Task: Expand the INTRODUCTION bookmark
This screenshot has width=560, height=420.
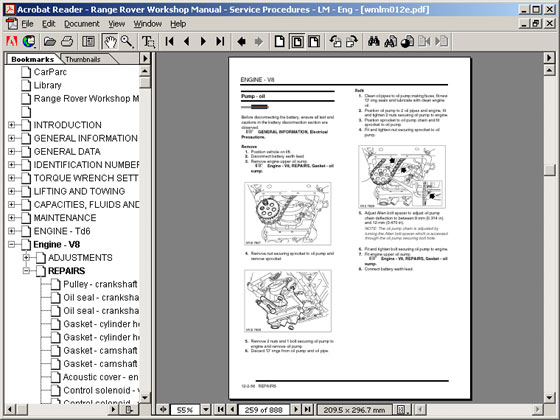Action: pyautogui.click(x=11, y=125)
